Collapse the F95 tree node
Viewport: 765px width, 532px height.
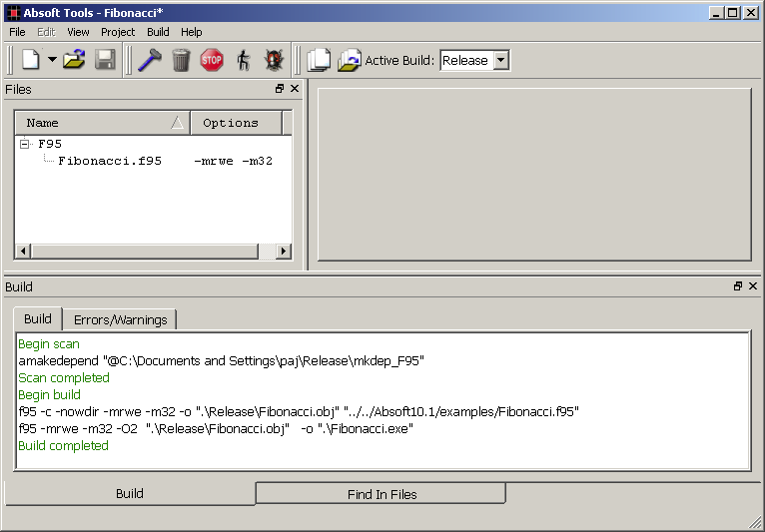click(x=24, y=144)
